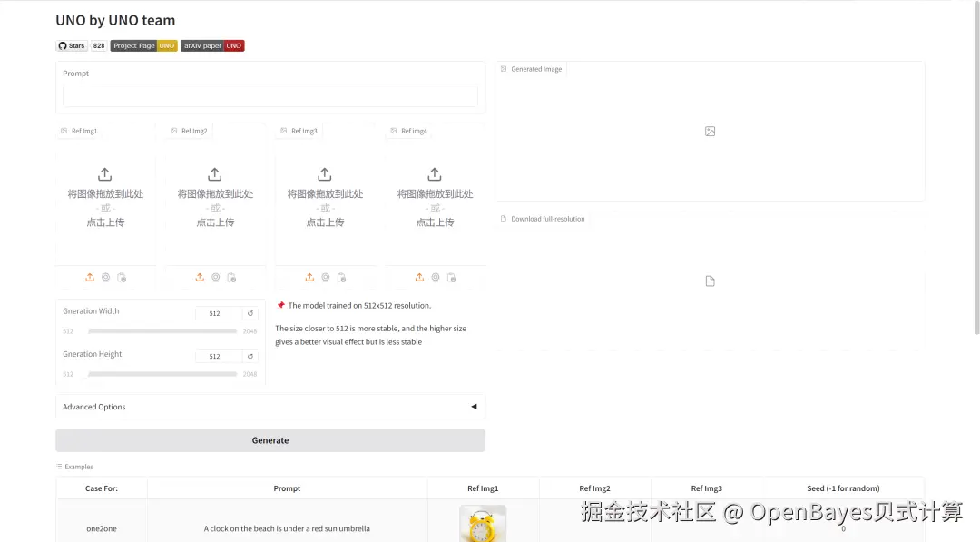Select clipboard source under Ref Img1

(122, 277)
